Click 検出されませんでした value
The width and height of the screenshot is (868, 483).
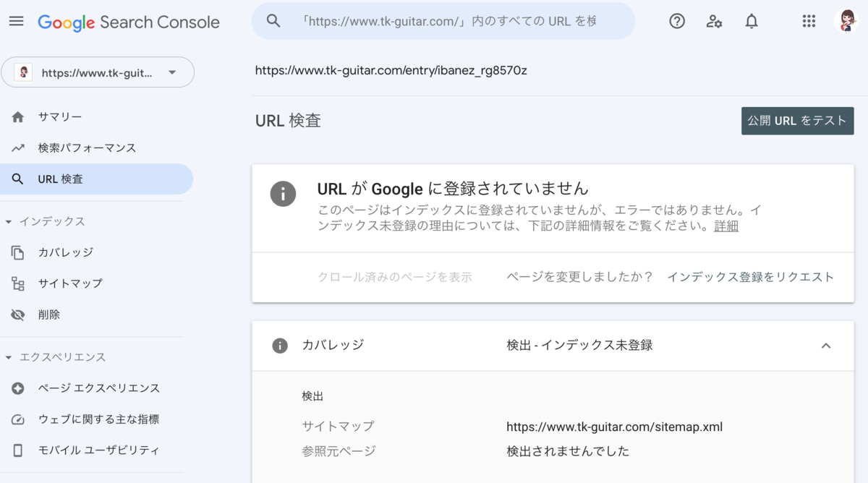point(568,451)
